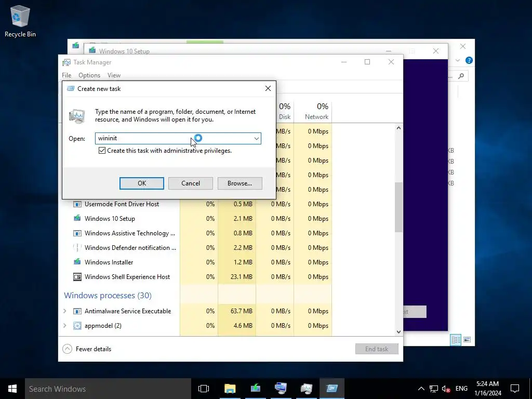The height and width of the screenshot is (399, 532).
Task: Click the Windows Installer process icon
Action: coord(77,262)
